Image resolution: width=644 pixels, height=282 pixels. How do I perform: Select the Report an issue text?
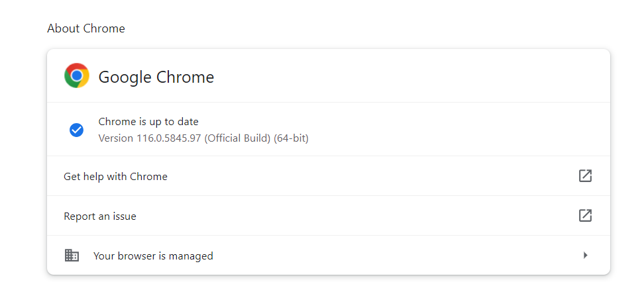tap(100, 216)
